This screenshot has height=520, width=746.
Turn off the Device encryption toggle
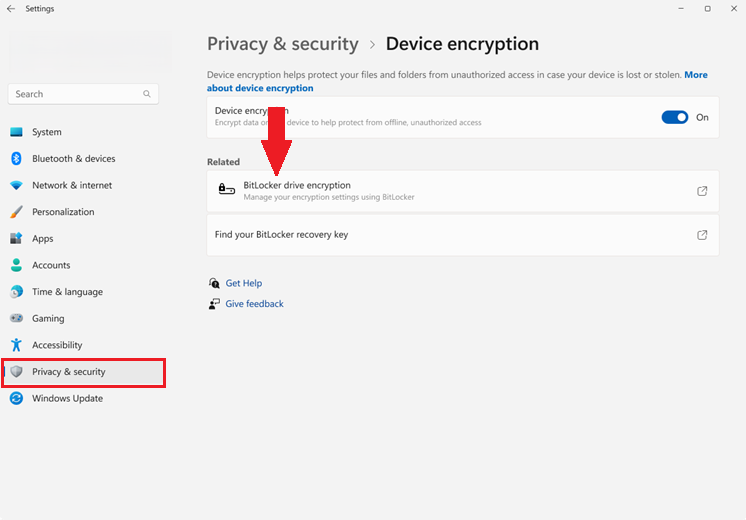[x=675, y=117]
